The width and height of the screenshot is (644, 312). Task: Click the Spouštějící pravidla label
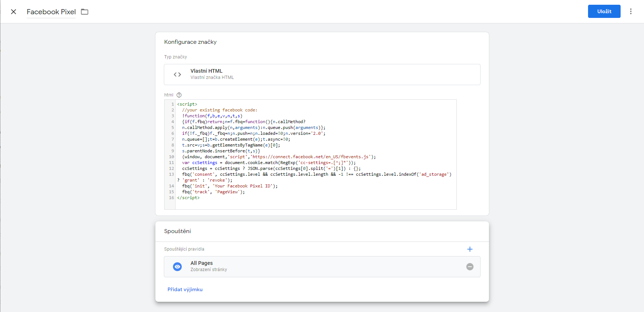[x=184, y=249]
